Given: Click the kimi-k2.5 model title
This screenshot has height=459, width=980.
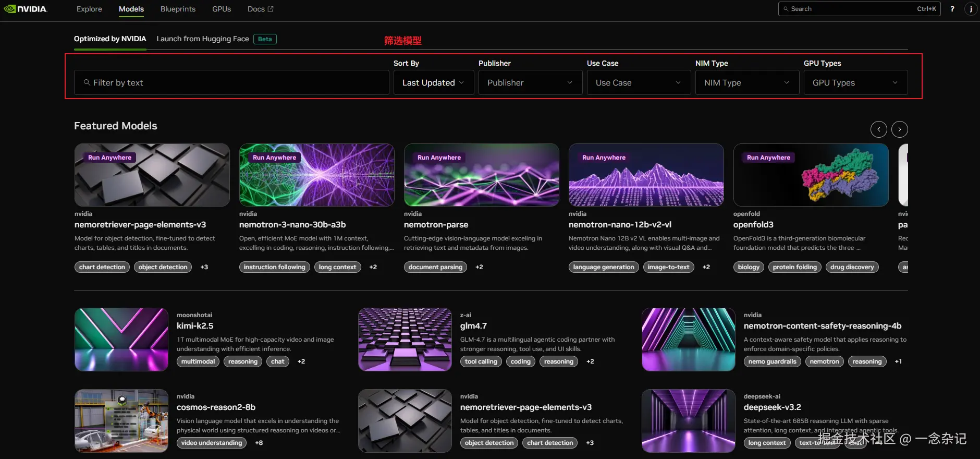Looking at the screenshot, I should point(195,326).
